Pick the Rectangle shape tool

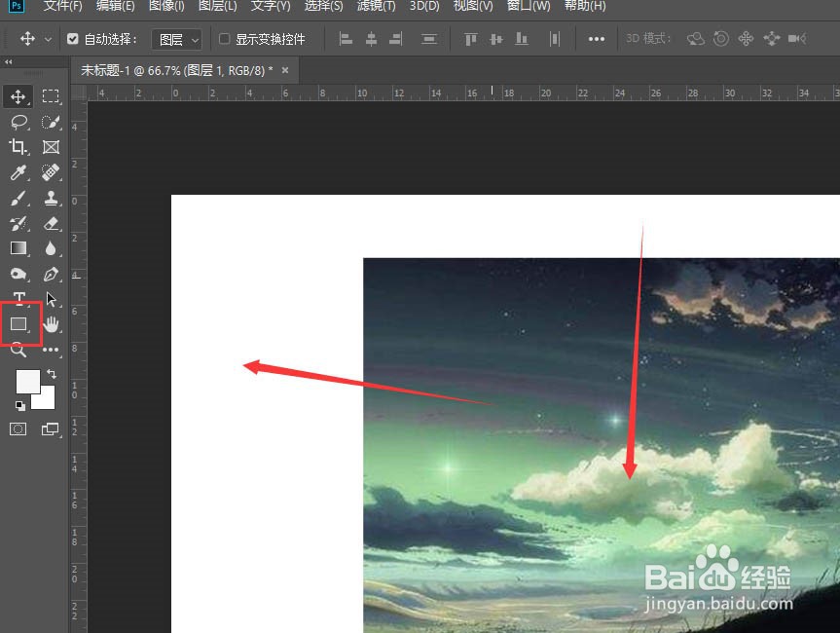coord(18,324)
